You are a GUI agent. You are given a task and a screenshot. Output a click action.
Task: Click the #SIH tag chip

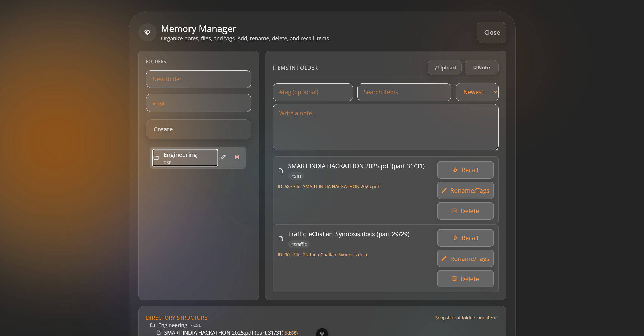(296, 176)
